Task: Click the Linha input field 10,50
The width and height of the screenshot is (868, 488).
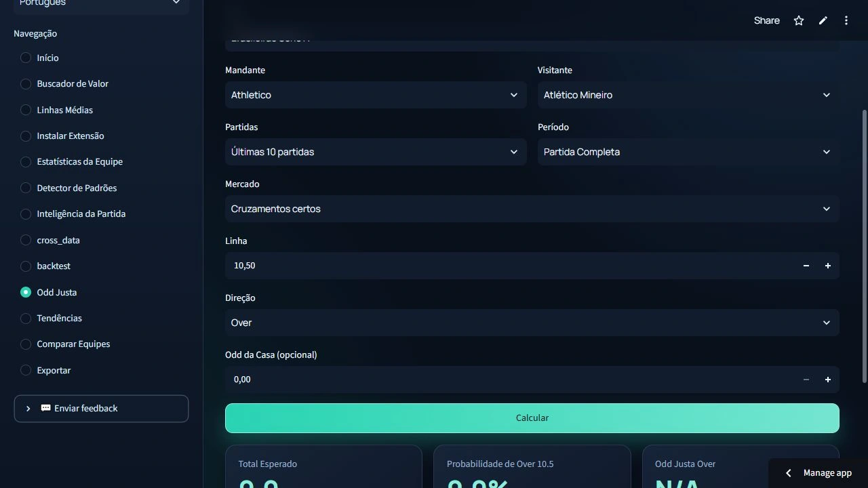Action: pos(510,266)
